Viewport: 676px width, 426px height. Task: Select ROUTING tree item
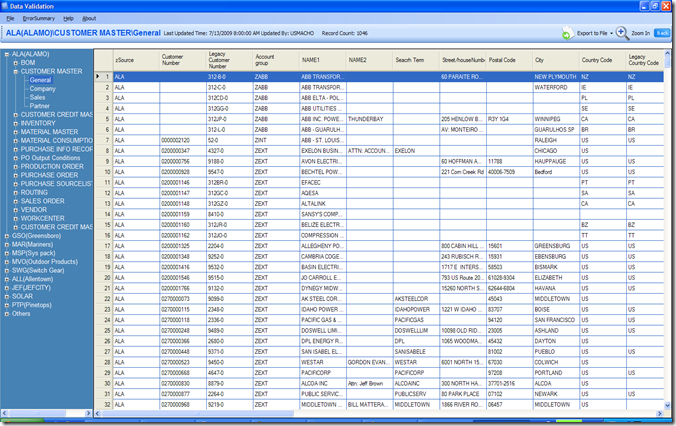pos(34,192)
